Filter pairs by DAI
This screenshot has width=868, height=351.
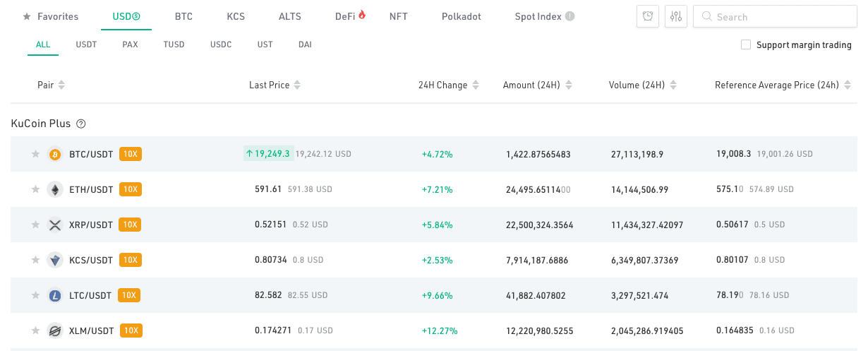pyautogui.click(x=305, y=44)
